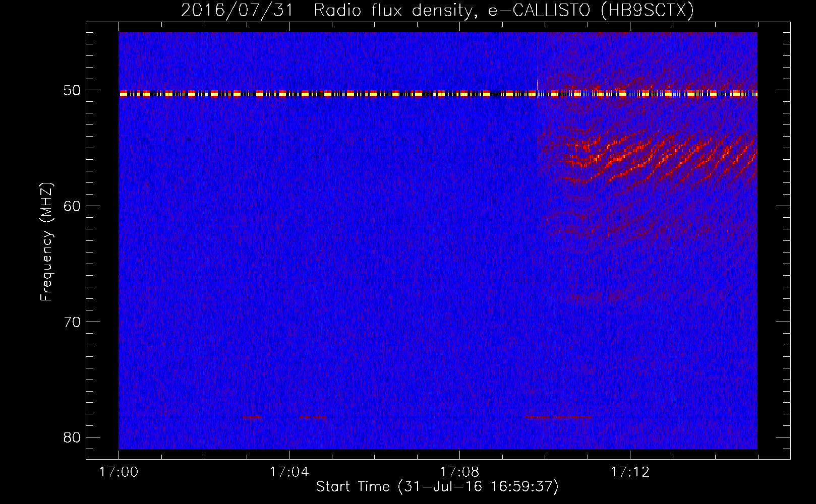
Task: Click the 17:04 time tick label
Action: 289,472
